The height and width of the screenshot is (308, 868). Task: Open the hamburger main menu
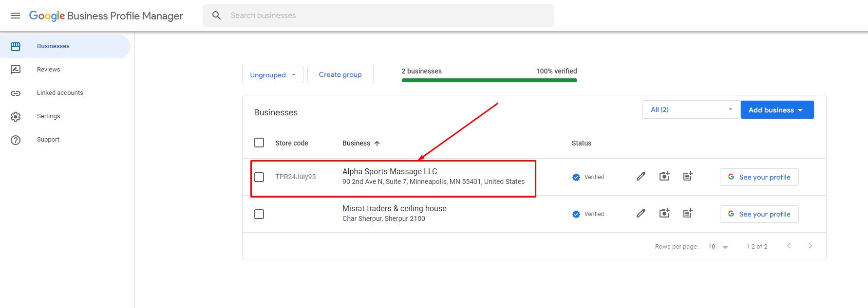(16, 16)
